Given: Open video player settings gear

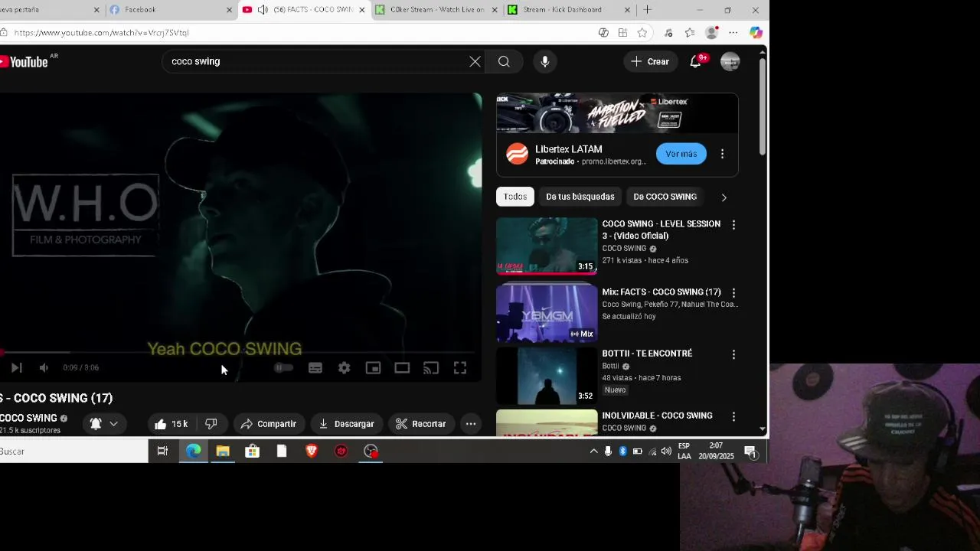Looking at the screenshot, I should click(345, 368).
